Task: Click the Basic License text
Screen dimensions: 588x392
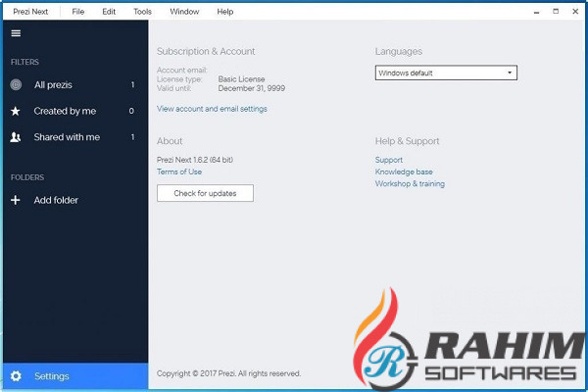Action: [241, 79]
